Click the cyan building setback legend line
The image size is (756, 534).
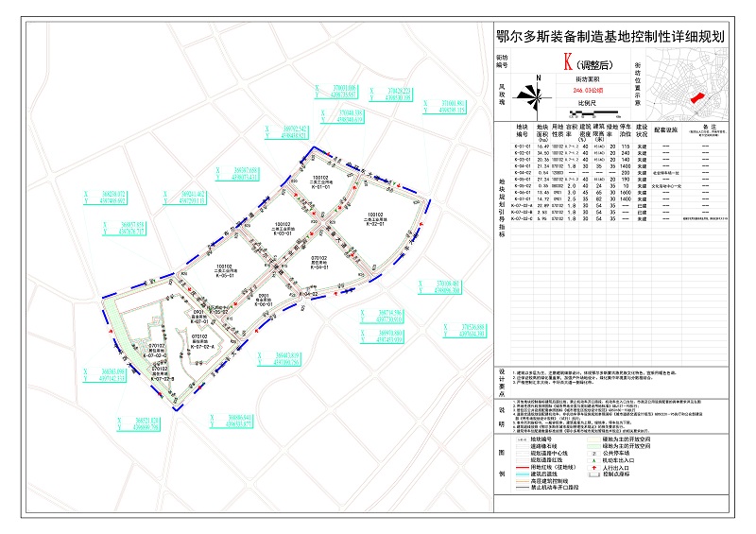[x=523, y=474]
